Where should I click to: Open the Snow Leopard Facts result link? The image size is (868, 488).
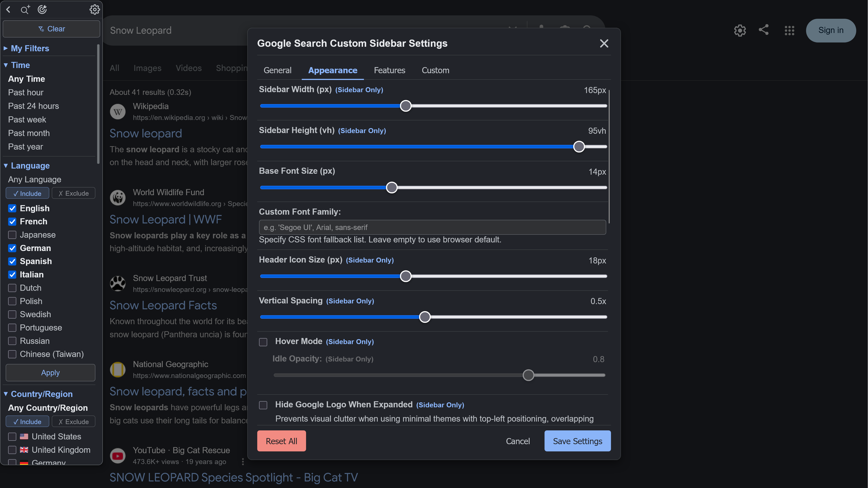163,305
